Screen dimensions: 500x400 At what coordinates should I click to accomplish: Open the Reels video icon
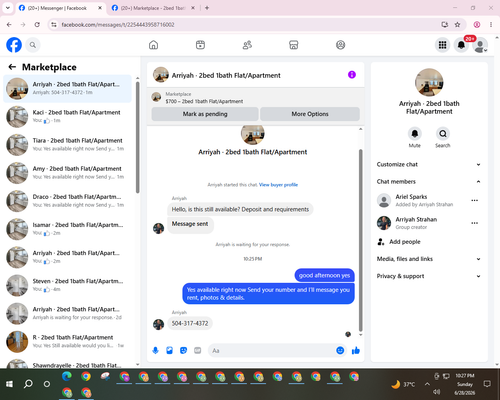(200, 45)
